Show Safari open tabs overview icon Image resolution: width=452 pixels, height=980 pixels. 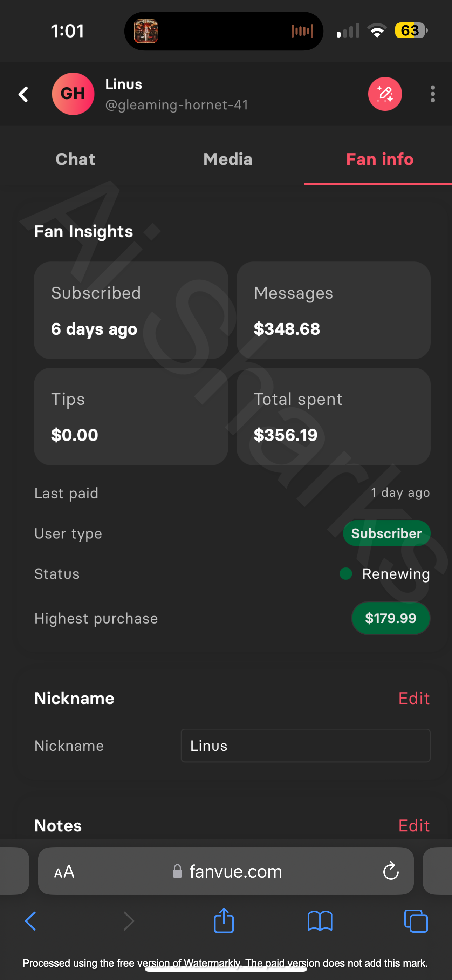coord(416,921)
